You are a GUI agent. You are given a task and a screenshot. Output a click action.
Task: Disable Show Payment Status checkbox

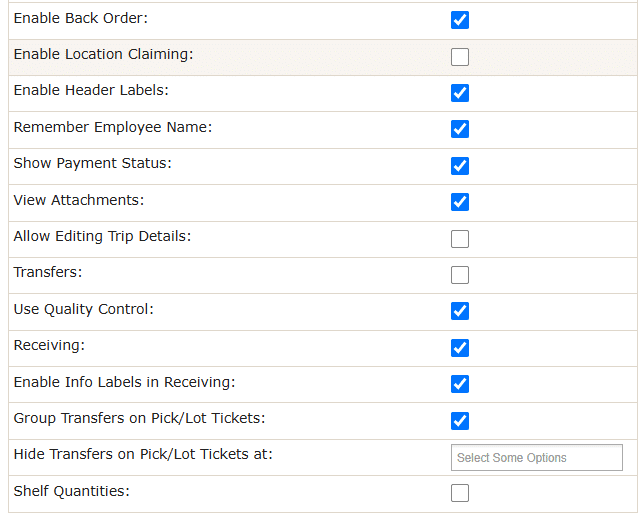tap(460, 166)
